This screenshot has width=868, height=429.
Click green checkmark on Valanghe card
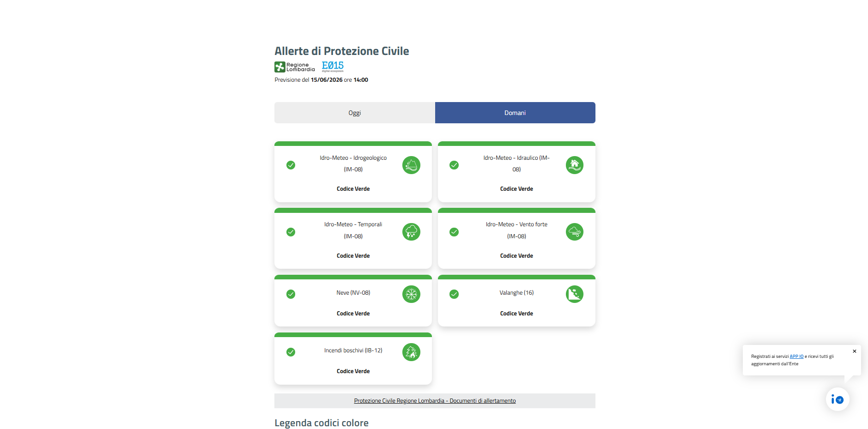pos(454,294)
